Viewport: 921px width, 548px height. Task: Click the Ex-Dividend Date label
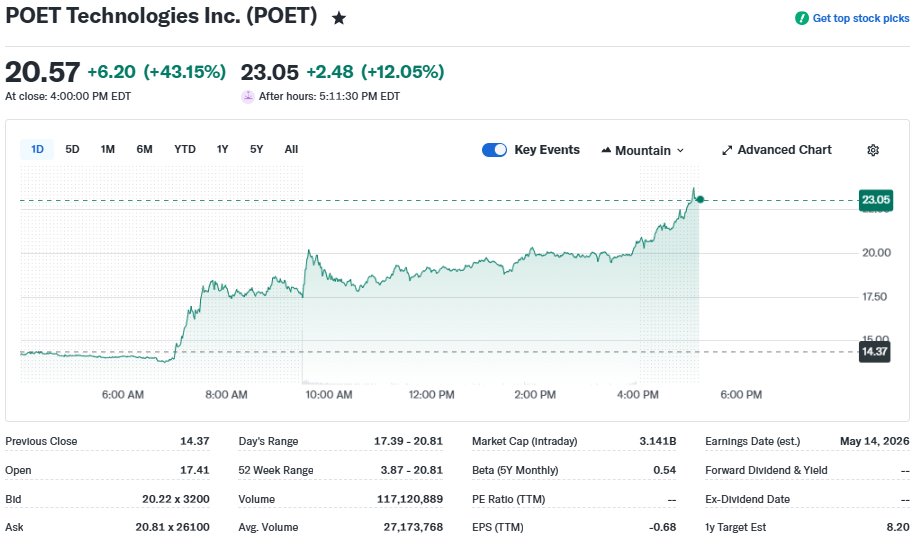coord(747,499)
